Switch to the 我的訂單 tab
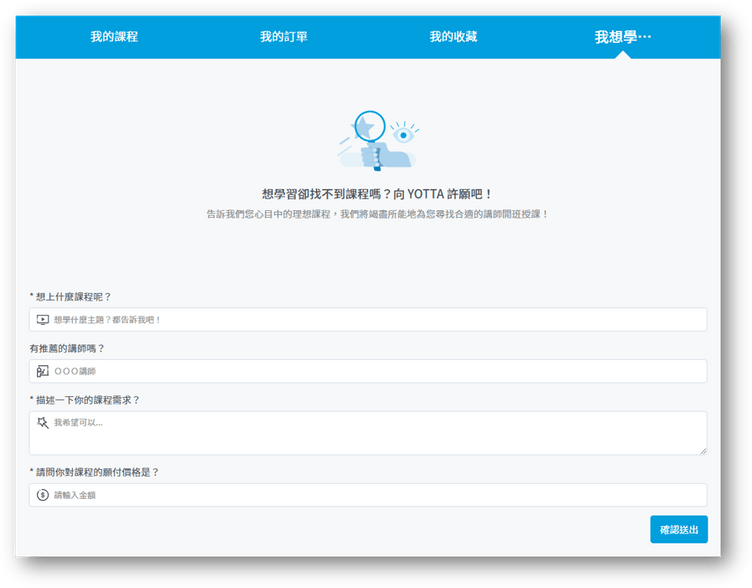This screenshot has width=752, height=588. pyautogui.click(x=283, y=37)
